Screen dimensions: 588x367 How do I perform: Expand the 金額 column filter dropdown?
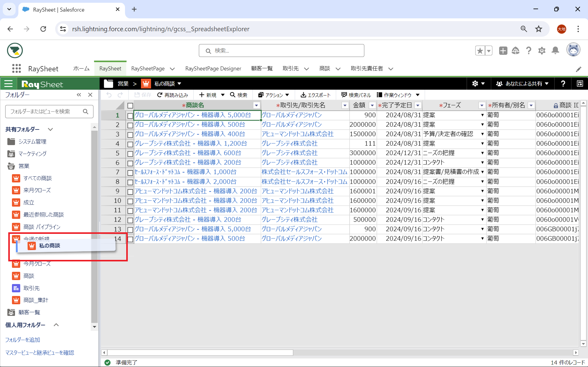(x=372, y=106)
